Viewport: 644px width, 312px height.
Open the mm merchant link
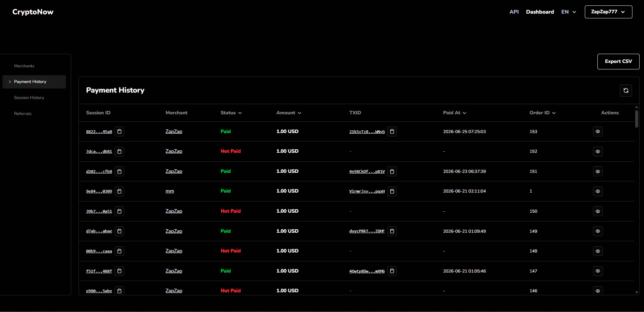click(x=170, y=191)
